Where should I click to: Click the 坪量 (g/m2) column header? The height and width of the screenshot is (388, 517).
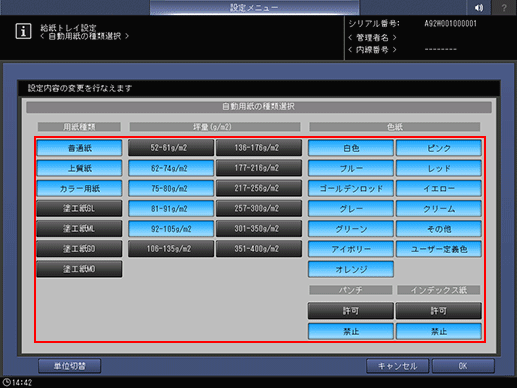pyautogui.click(x=215, y=127)
